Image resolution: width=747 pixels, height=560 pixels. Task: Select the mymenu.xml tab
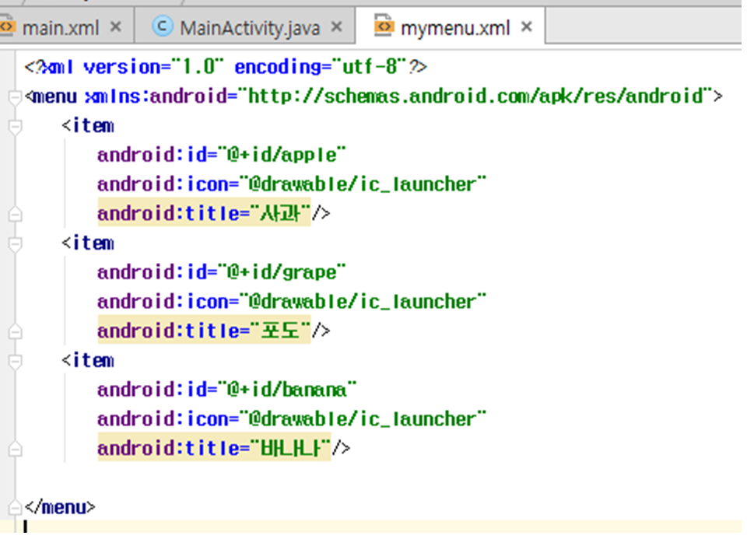pos(454,28)
